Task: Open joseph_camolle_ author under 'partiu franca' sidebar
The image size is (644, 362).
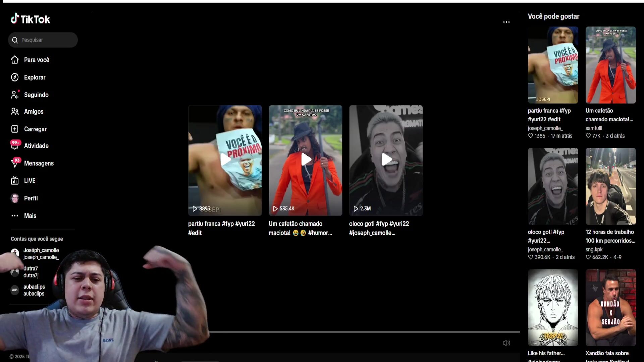Action: [x=545, y=128]
